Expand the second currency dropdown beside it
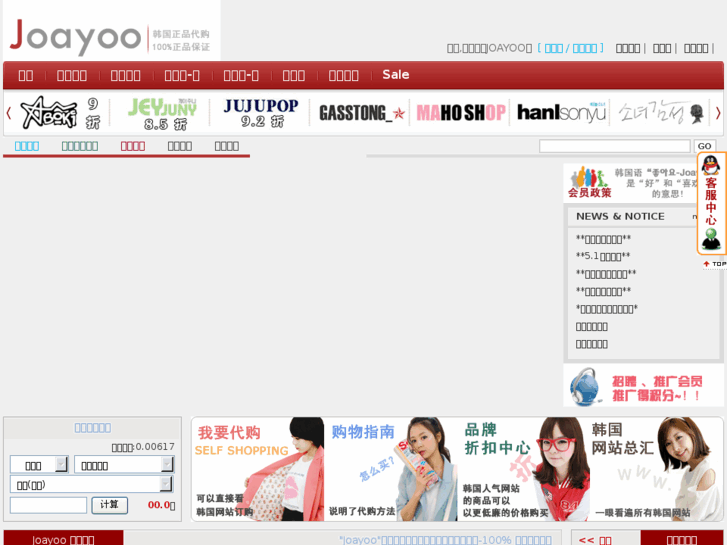Screen dimensions: 727x545 coord(124,465)
